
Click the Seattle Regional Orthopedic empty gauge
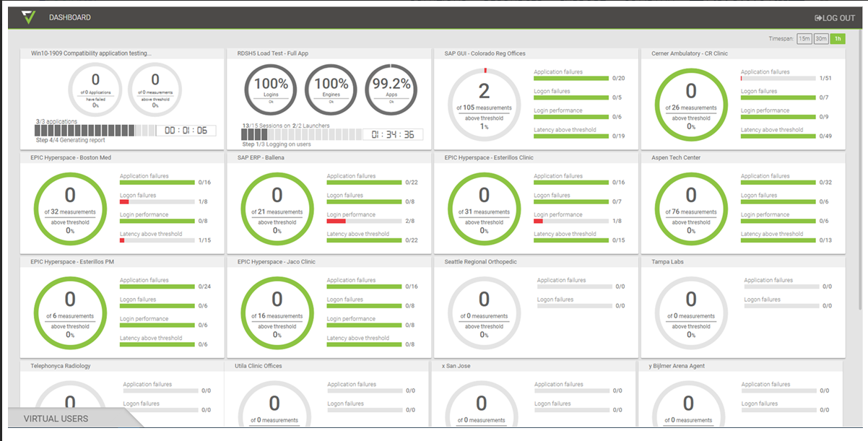(x=484, y=312)
